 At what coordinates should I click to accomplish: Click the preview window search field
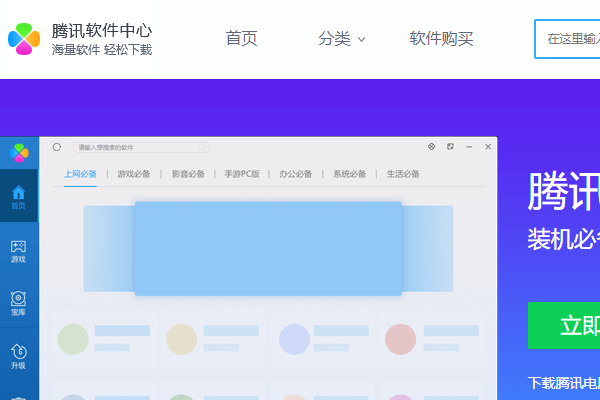coord(141,147)
